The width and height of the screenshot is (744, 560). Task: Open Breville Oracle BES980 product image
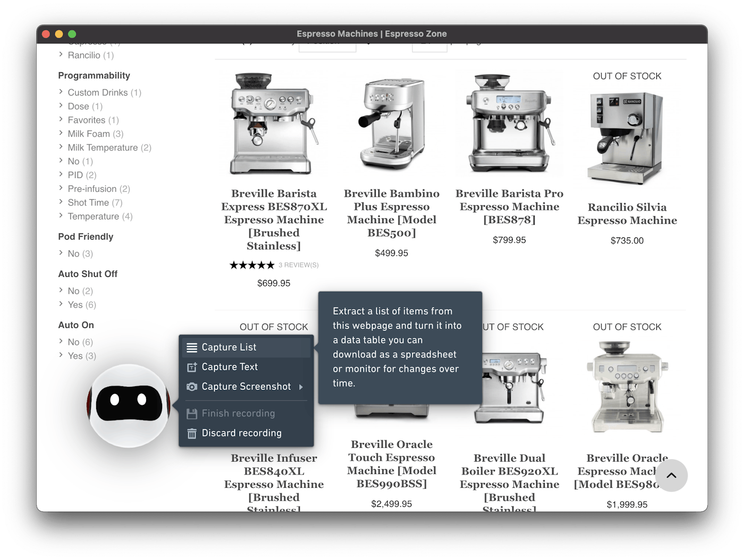627,387
